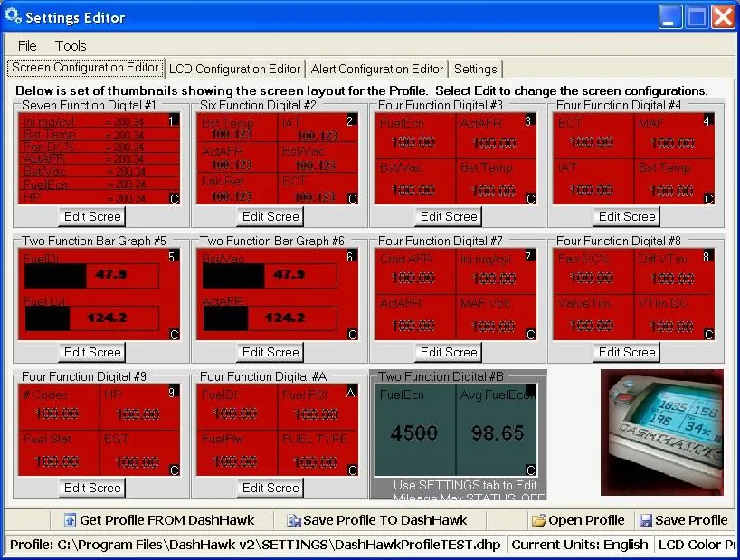Click the Save Profile floppy disk icon
Viewport: 740px width, 560px height.
646,521
